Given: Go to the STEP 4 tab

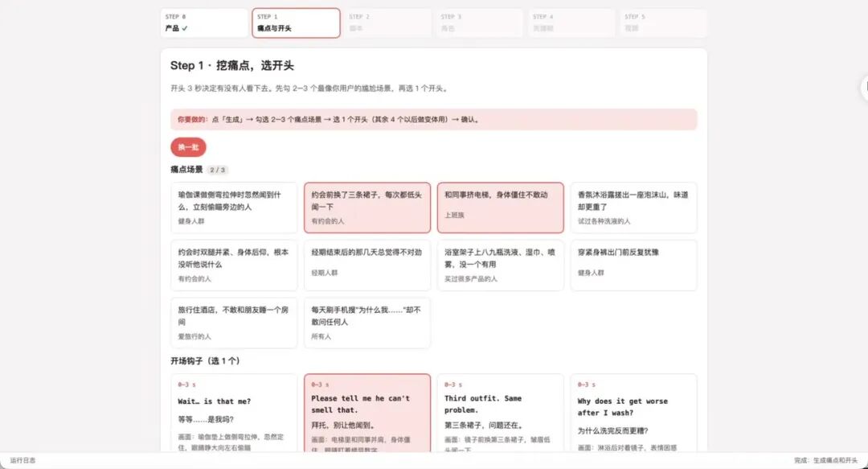Looking at the screenshot, I should tap(571, 23).
